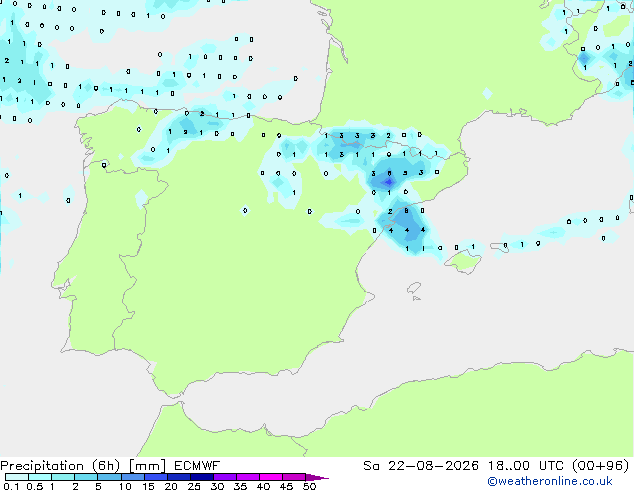Click the '45' legend scale label
634x490 pixels.
(x=286, y=486)
